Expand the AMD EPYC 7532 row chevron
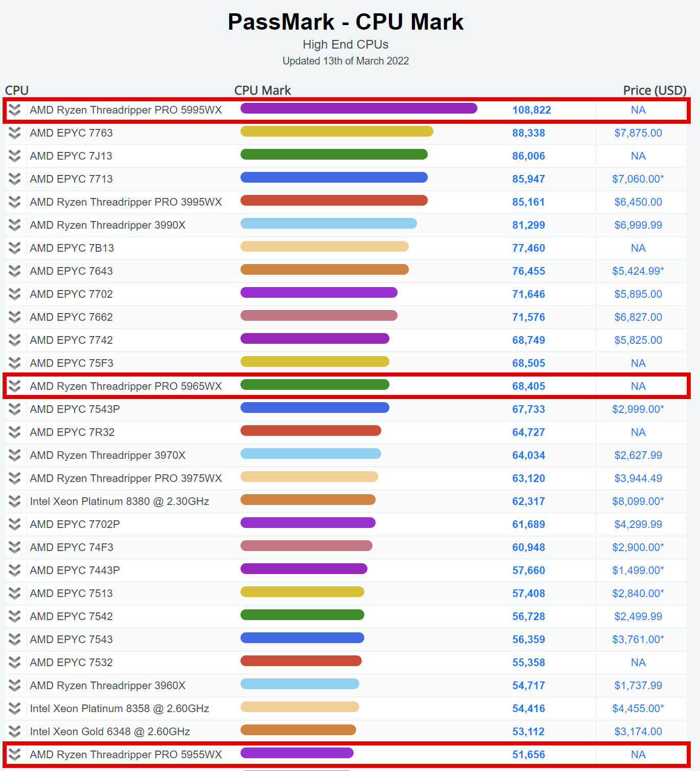The height and width of the screenshot is (771, 700). [15, 663]
